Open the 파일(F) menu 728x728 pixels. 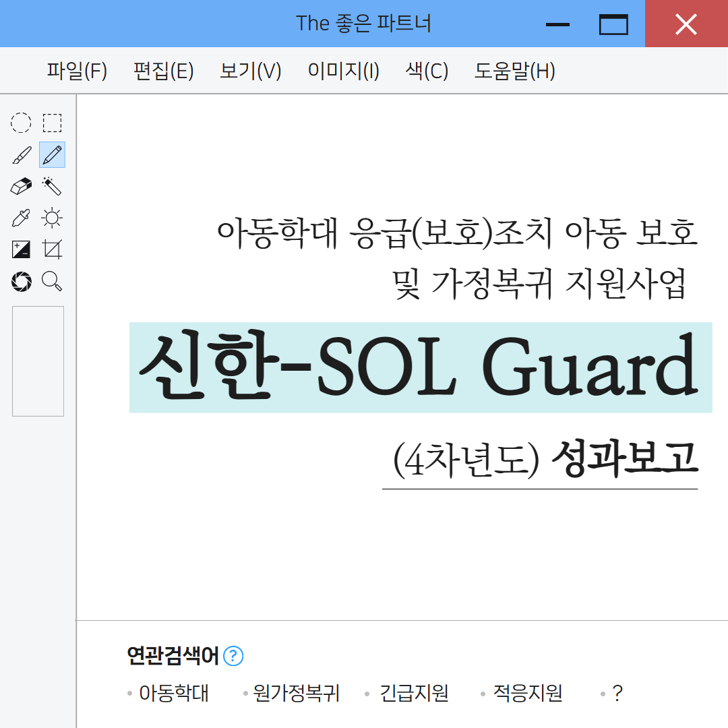77,71
